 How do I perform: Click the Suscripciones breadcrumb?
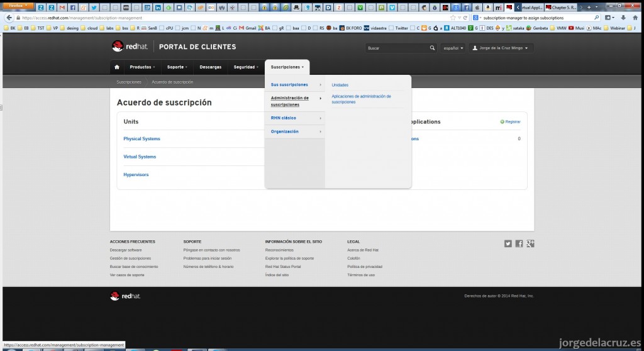[x=128, y=82]
